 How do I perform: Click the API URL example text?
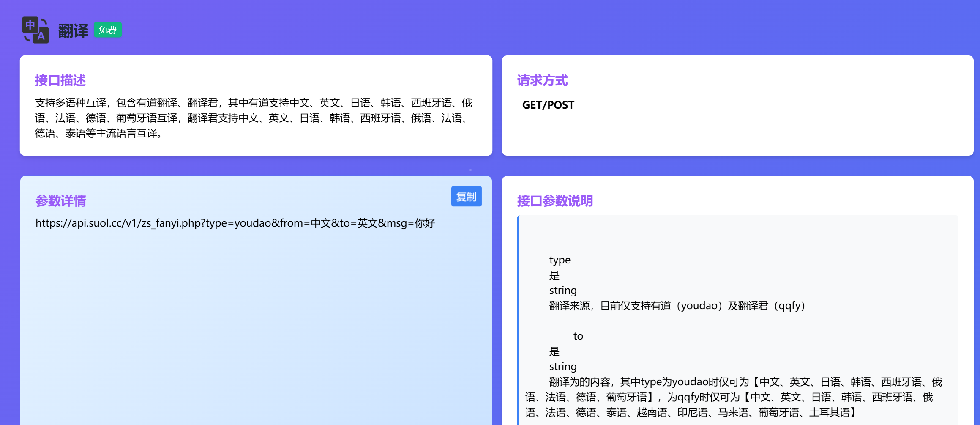pos(235,223)
